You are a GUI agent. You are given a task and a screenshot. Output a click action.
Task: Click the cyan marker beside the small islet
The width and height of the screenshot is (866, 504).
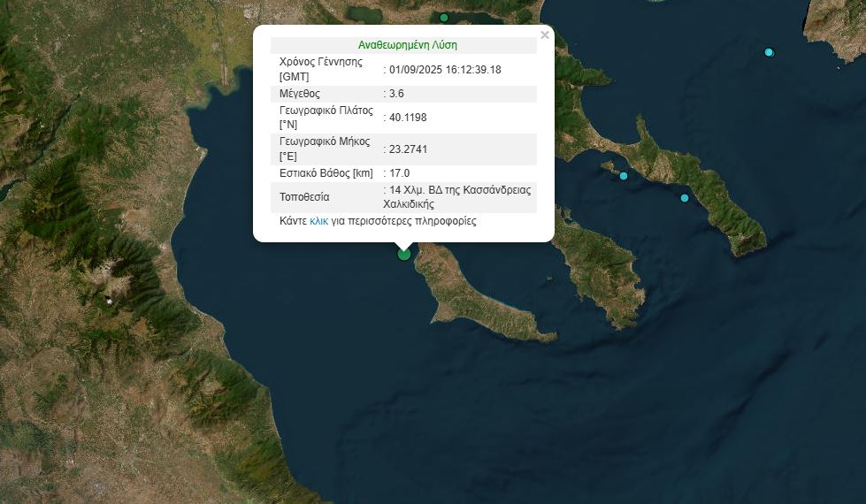pos(624,176)
